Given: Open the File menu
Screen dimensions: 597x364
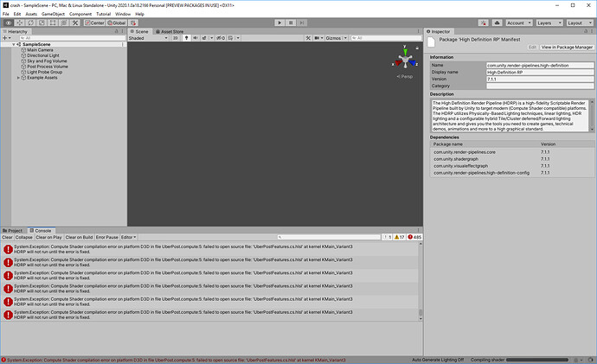Looking at the screenshot, I should (x=6, y=14).
